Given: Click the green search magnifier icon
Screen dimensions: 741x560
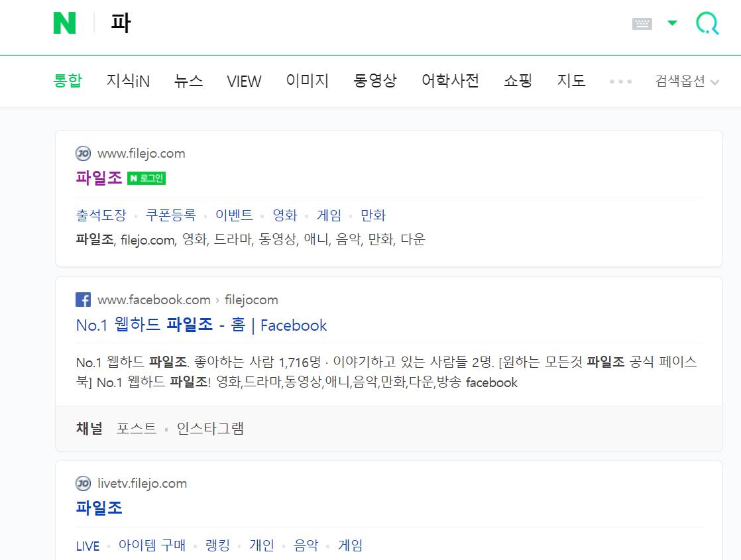Looking at the screenshot, I should [707, 23].
